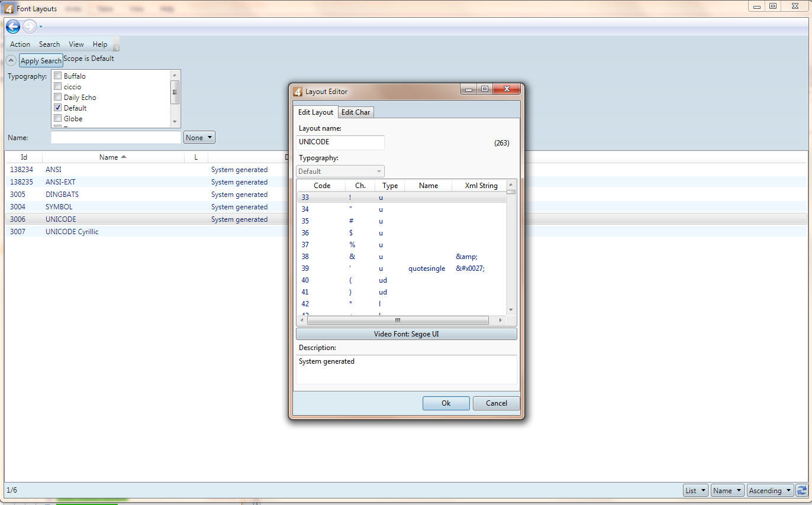Click the Code column header
The width and height of the screenshot is (812, 505).
pyautogui.click(x=322, y=186)
